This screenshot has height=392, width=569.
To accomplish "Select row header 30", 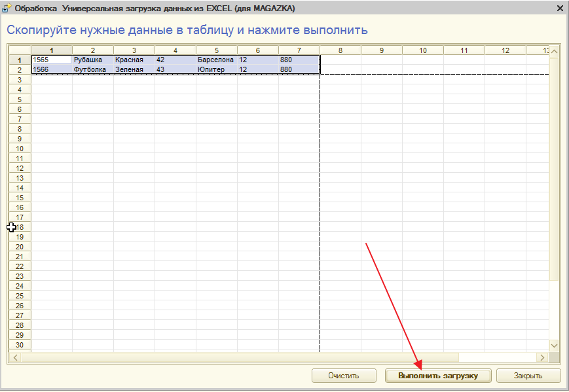I will tap(20, 345).
